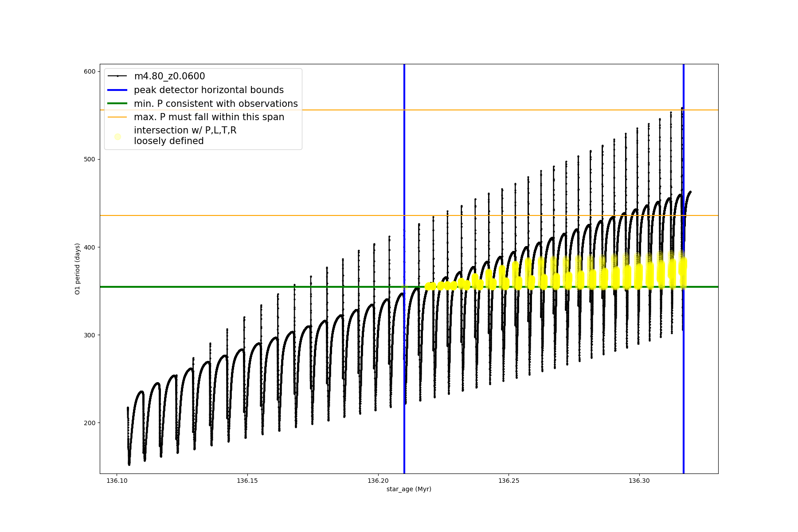Click the y-axis title O1 period (days)
Image resolution: width=798 pixels, height=532 pixels.
78,269
